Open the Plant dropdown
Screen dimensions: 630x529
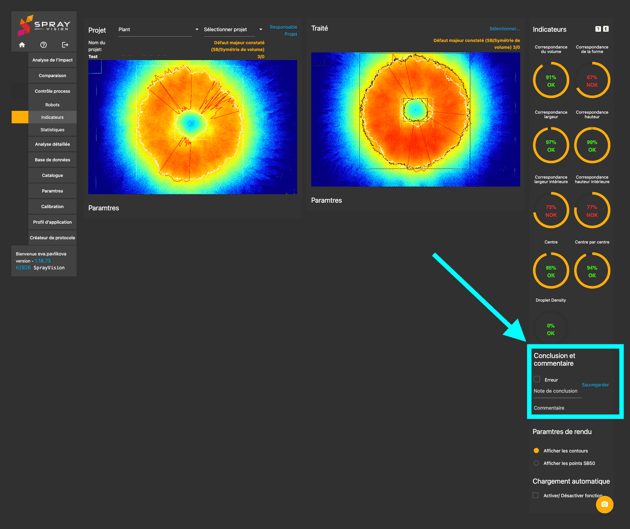coord(157,30)
